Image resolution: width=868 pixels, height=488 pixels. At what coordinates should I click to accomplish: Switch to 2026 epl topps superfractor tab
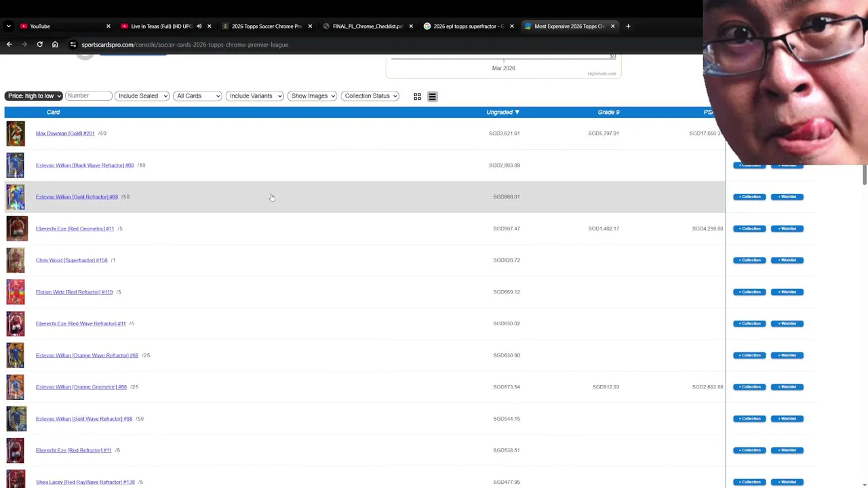468,26
